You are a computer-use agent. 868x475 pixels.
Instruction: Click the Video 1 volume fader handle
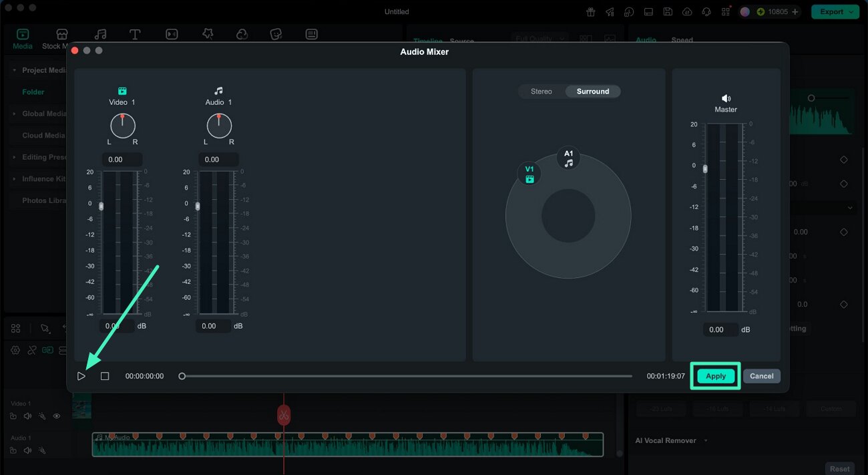click(x=101, y=206)
